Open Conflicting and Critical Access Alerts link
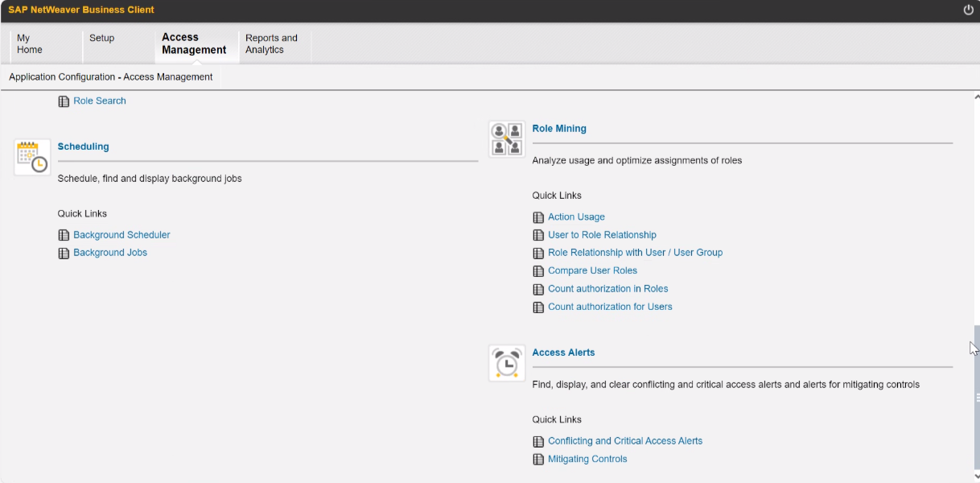 click(625, 441)
